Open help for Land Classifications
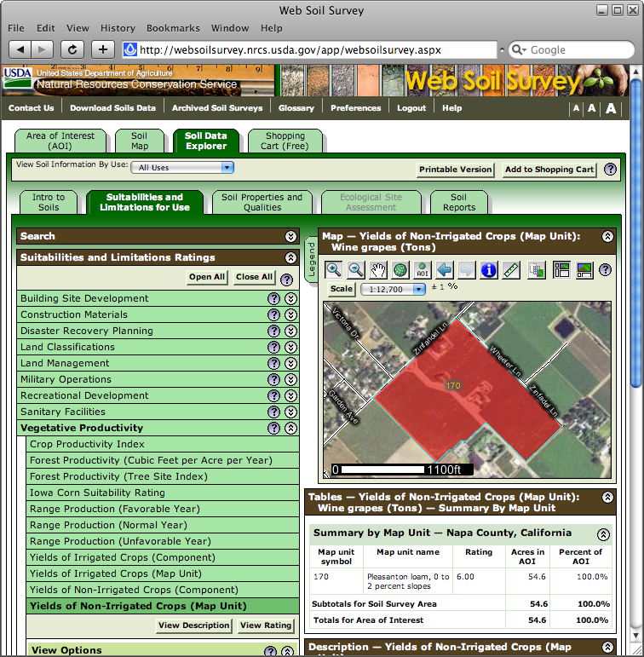 coord(273,347)
